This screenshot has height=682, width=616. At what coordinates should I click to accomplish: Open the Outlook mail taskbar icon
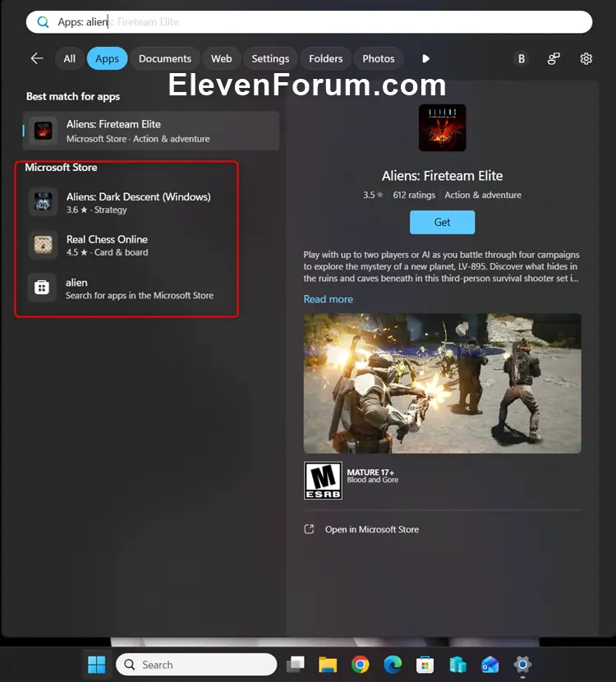490,665
